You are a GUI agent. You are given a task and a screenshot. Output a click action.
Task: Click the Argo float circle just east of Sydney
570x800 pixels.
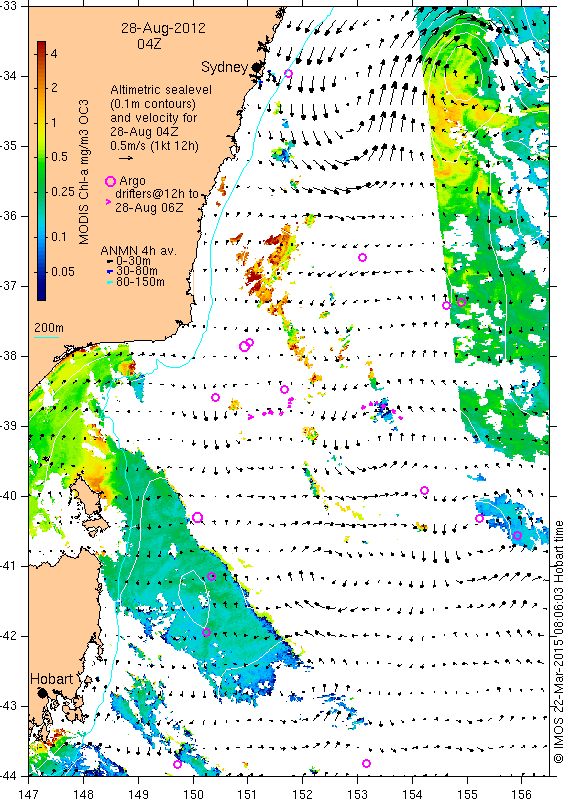[288, 73]
